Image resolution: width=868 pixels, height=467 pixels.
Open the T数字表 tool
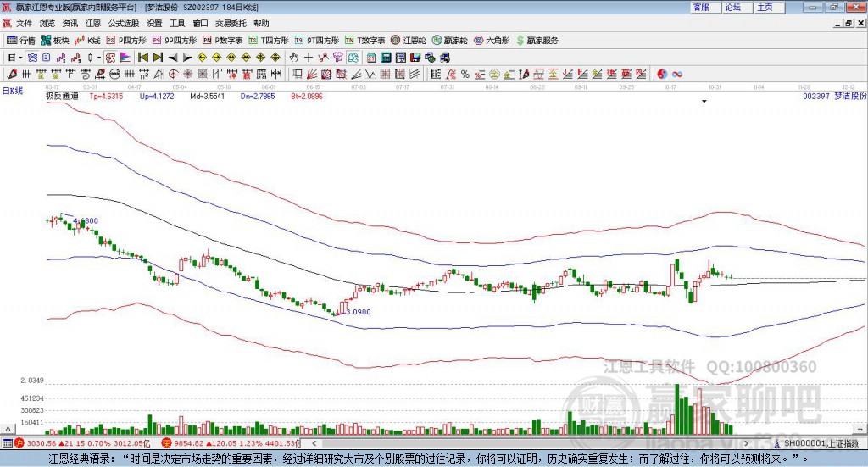(364, 41)
